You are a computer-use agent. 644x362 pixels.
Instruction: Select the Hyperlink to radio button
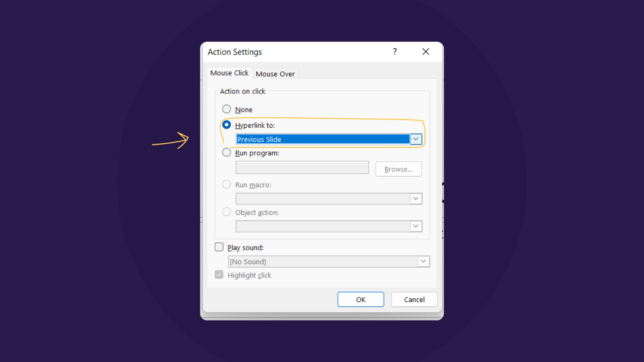pyautogui.click(x=226, y=124)
